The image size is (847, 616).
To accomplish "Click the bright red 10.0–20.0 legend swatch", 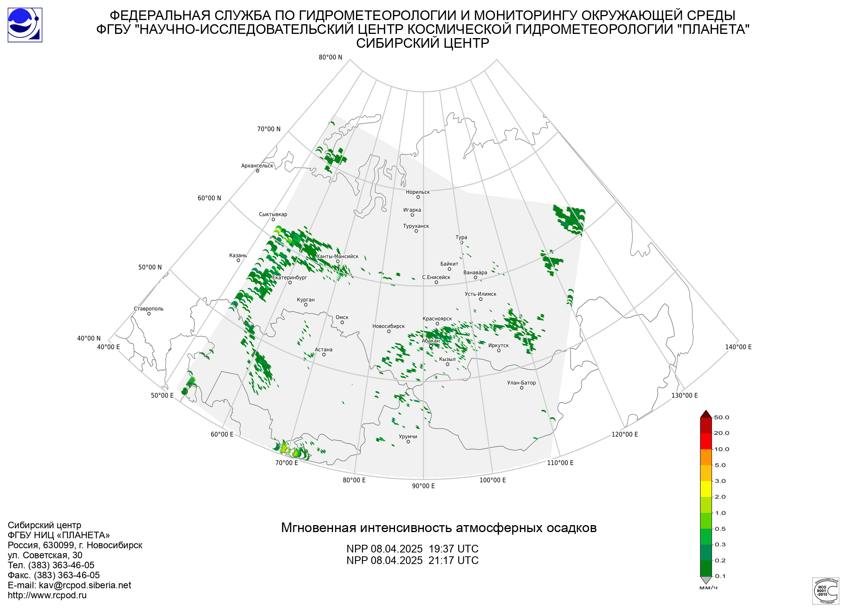I will click(706, 441).
